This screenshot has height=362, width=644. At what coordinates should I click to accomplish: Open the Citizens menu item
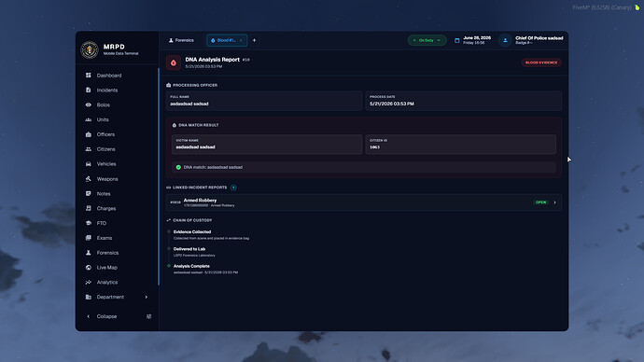point(106,149)
